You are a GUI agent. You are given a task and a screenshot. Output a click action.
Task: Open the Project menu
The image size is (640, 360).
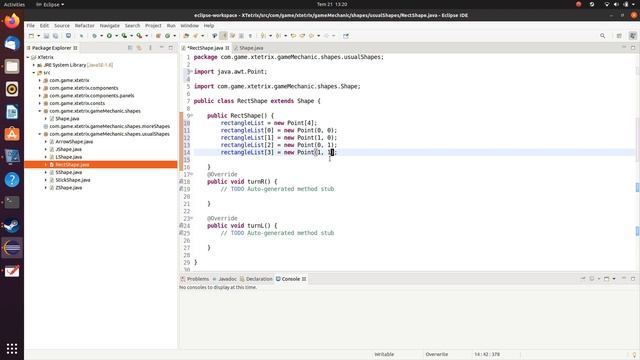(x=153, y=26)
